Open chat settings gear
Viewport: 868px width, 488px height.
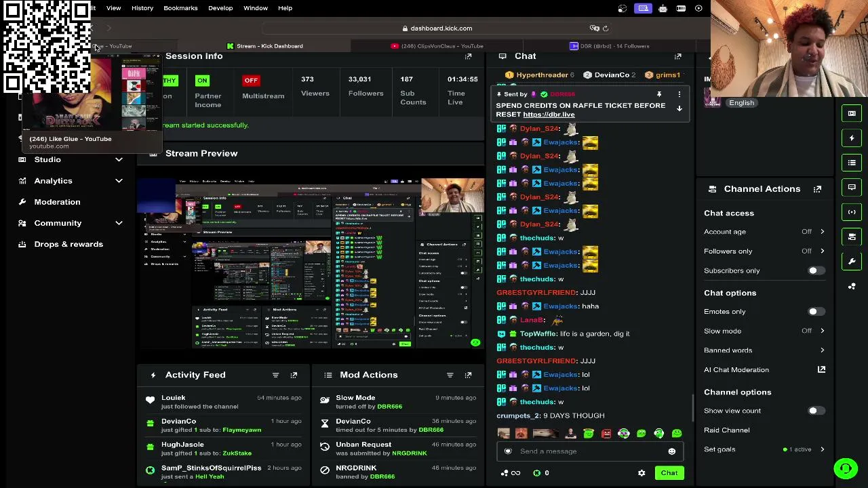(642, 473)
